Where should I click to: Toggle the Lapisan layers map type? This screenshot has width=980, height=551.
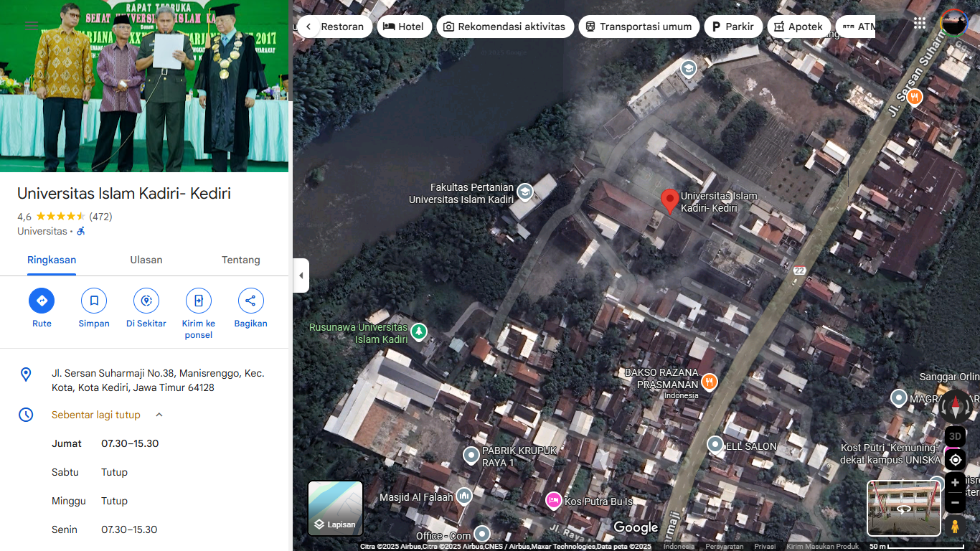335,508
